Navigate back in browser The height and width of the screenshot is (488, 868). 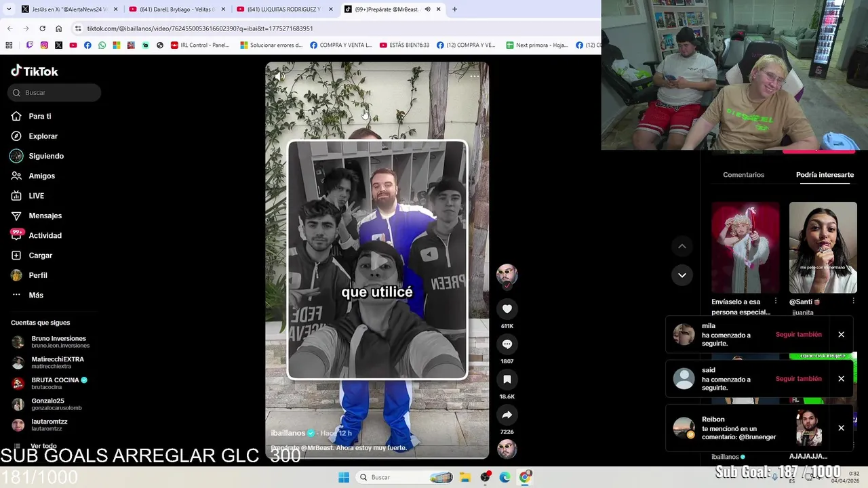click(x=9, y=28)
